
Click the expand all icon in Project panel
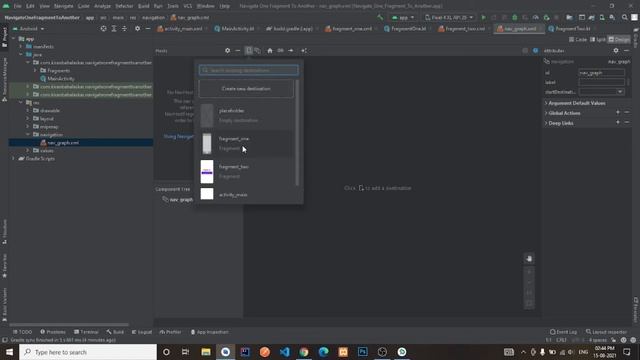point(114,29)
